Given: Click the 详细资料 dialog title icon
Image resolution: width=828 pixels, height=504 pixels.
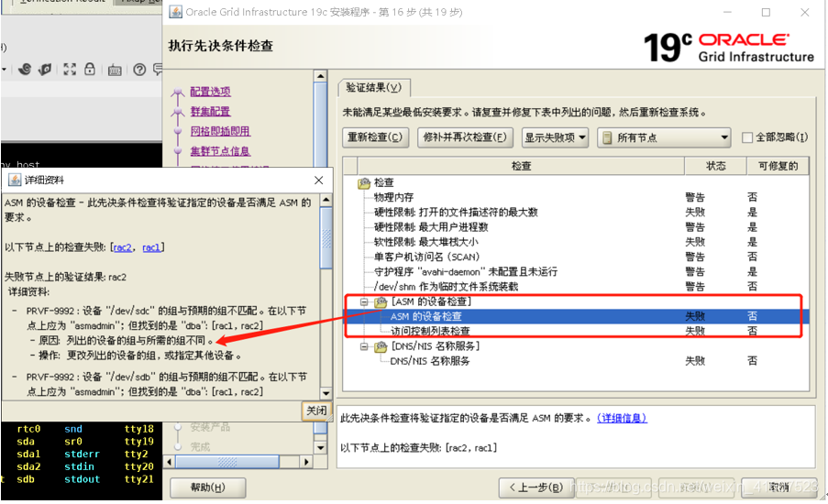Looking at the screenshot, I should pos(15,180).
